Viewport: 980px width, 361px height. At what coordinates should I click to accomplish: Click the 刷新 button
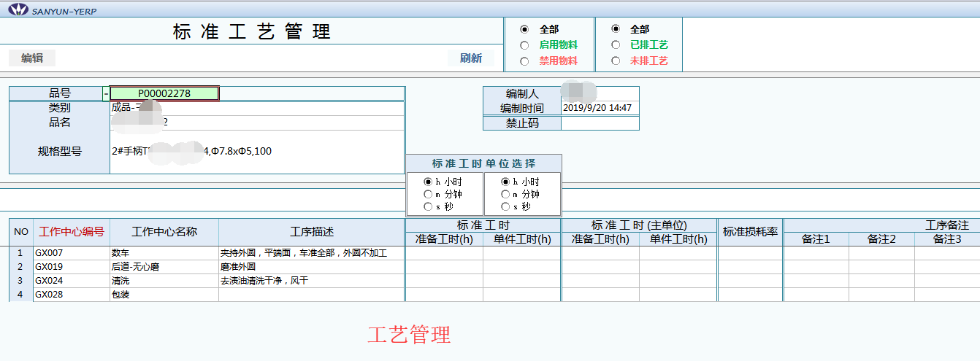pos(470,58)
